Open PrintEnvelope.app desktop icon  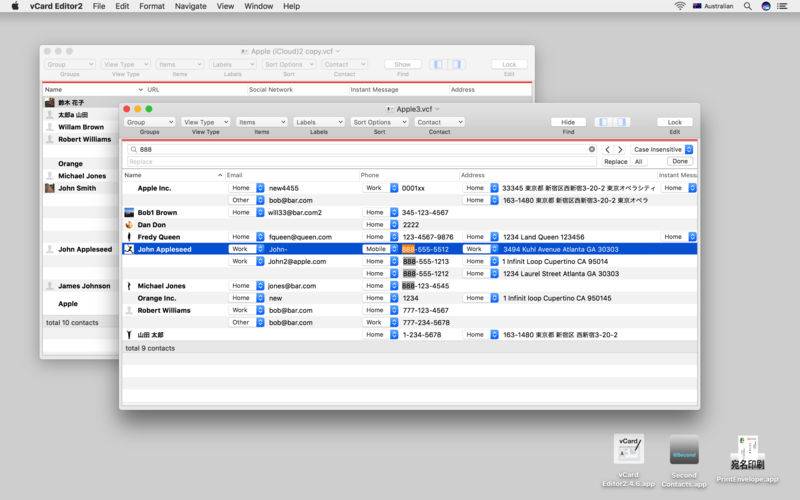point(747,452)
